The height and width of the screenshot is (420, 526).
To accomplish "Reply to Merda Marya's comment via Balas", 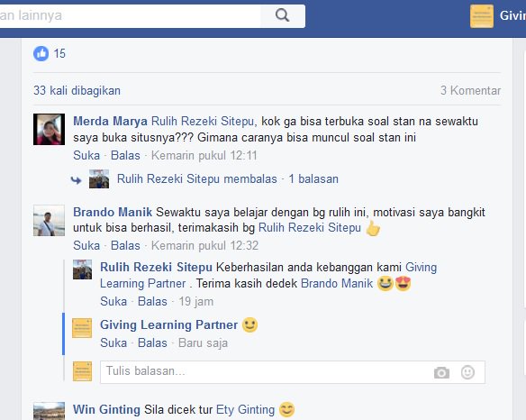I will tap(125, 155).
